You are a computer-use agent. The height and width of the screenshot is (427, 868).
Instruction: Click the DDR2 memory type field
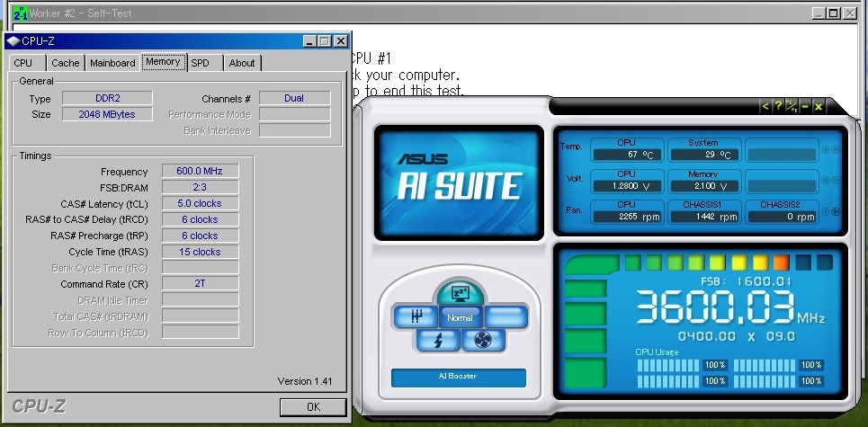pos(107,99)
